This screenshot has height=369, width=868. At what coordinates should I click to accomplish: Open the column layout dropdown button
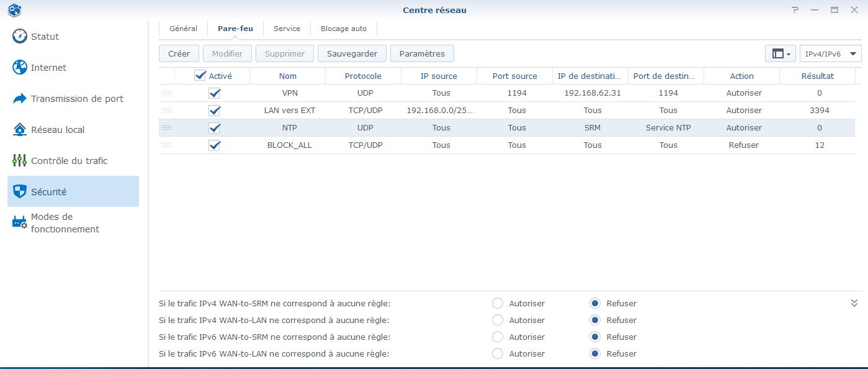(x=781, y=54)
